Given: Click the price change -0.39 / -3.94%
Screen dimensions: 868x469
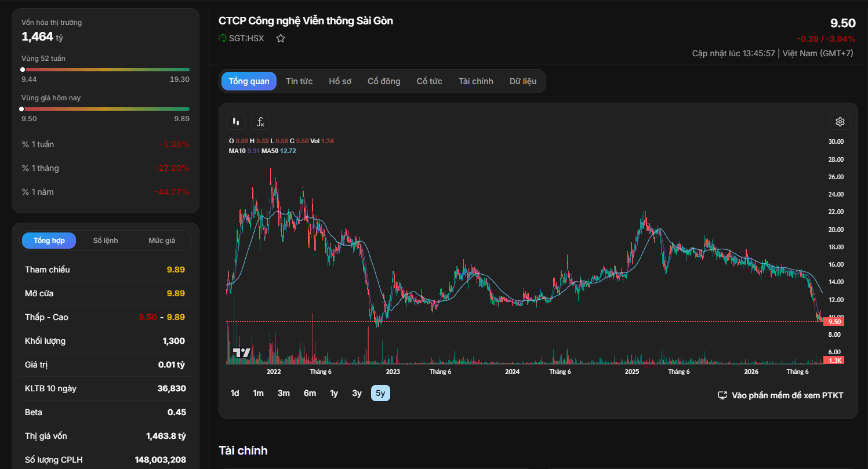Looking at the screenshot, I should point(826,39).
